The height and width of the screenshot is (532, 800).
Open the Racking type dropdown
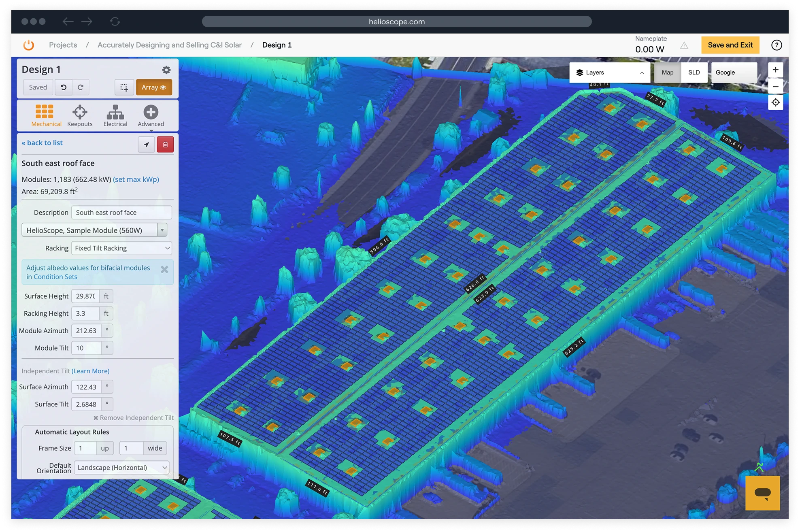(x=121, y=248)
